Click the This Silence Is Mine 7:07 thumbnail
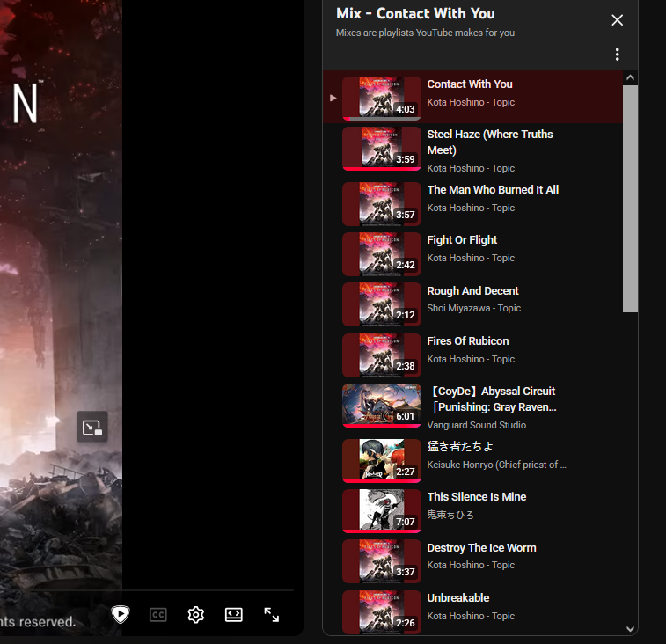 [382, 511]
